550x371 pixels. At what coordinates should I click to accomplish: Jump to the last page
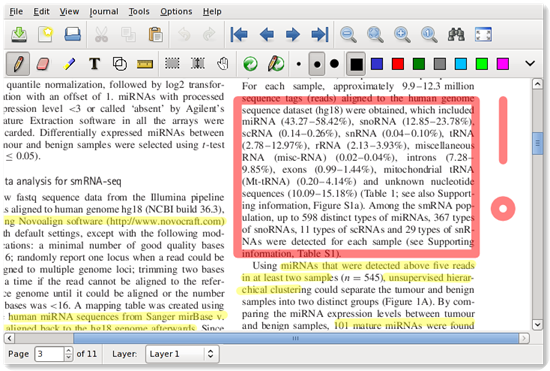click(x=320, y=34)
